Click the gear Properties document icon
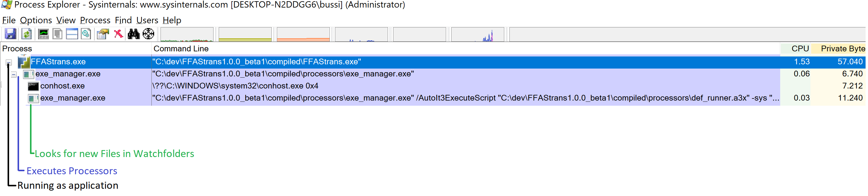Image resolution: width=868 pixels, height=196 pixels. click(86, 34)
